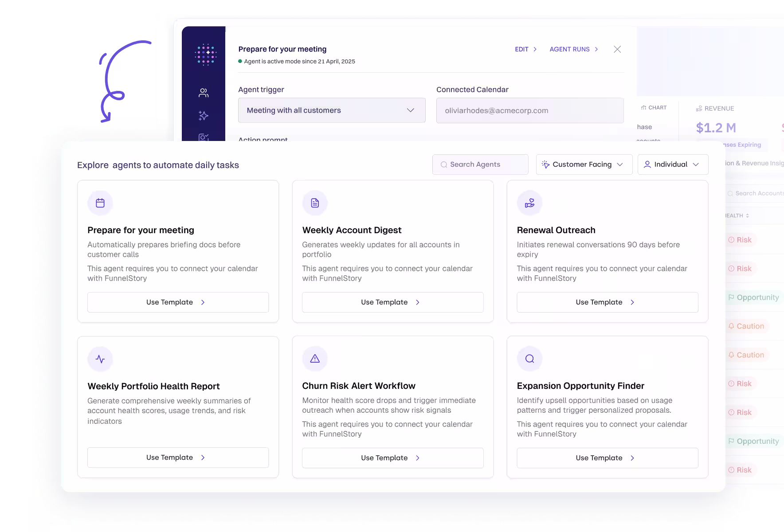Screen dimensions: 784x532
Task: Expand the Customer Facing filter dropdown
Action: coord(584,164)
